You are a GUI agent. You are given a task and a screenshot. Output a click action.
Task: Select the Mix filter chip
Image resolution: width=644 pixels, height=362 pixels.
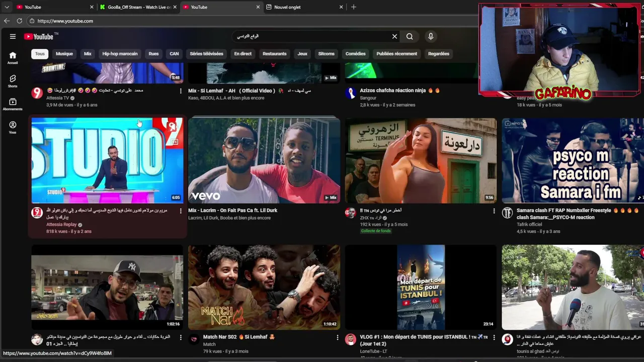click(88, 54)
